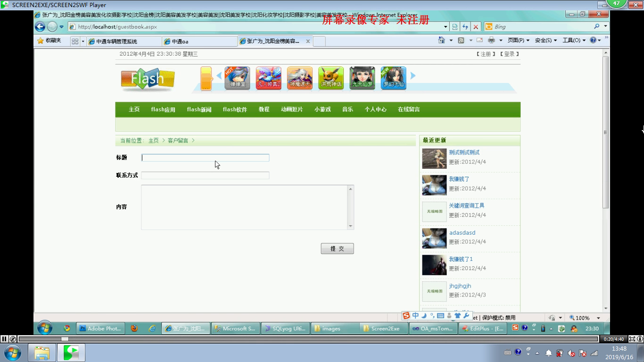Image resolution: width=644 pixels, height=362 pixels.
Task: Open the 页面(P) page dropdown menu
Action: [518, 41]
